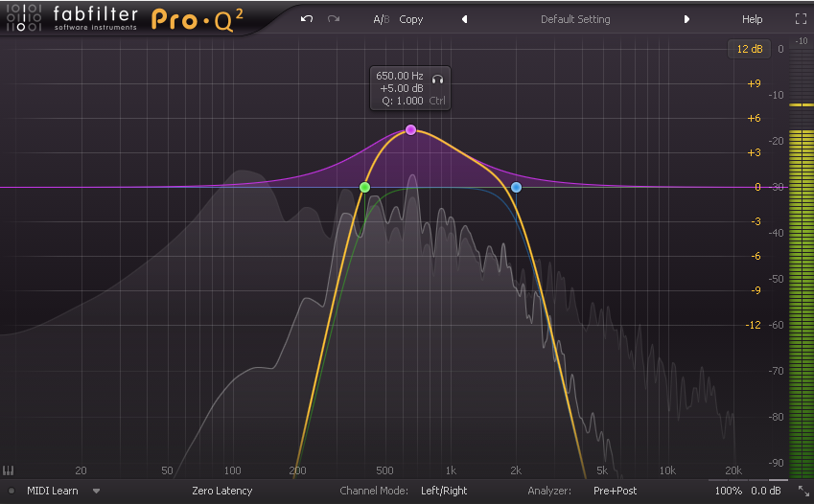Open the Help menu

[x=752, y=19]
